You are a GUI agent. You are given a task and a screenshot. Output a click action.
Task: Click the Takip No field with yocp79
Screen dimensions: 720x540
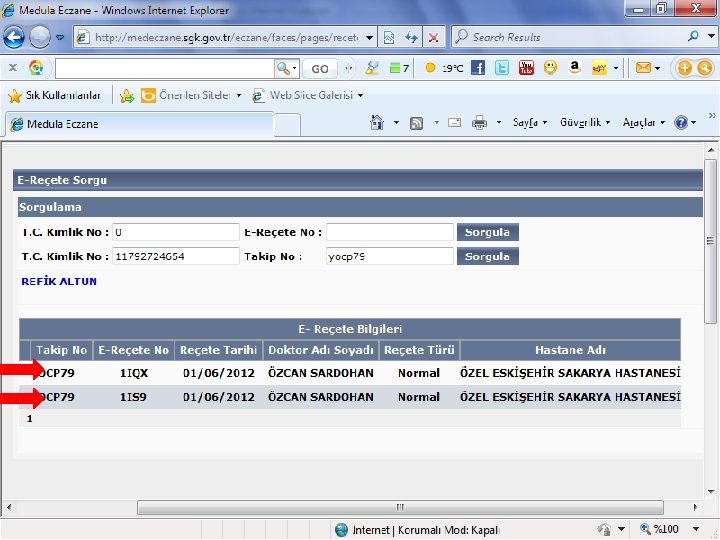tap(390, 256)
